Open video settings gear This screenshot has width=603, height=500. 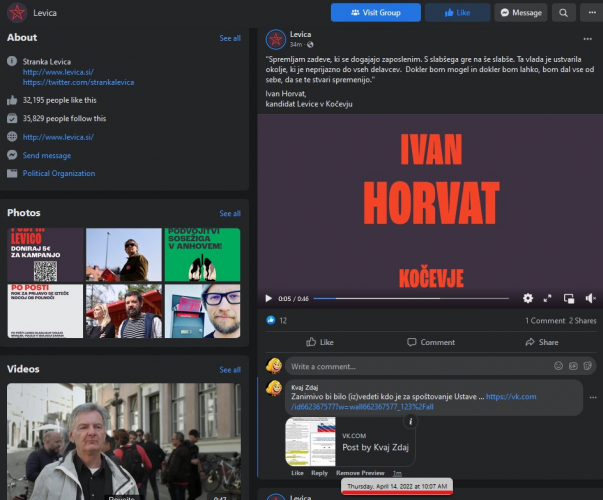point(528,298)
